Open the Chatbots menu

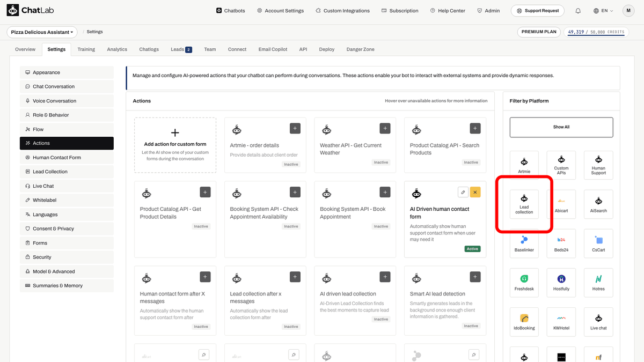(231, 11)
